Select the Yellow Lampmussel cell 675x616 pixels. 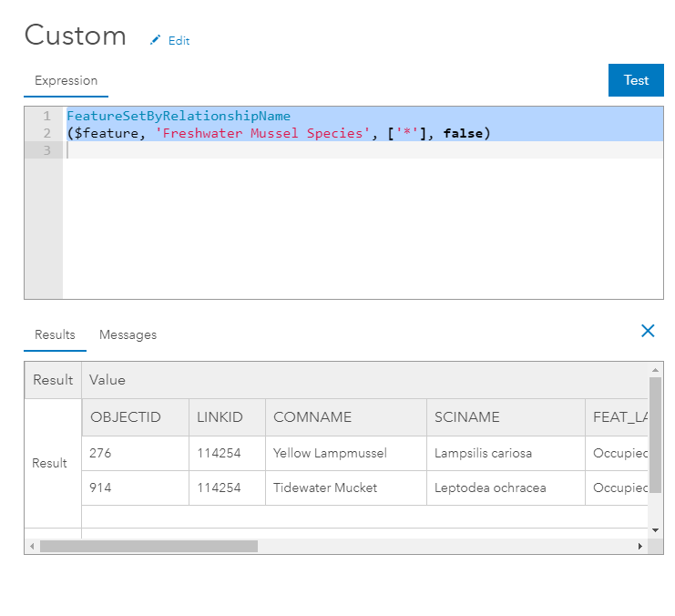tap(330, 453)
